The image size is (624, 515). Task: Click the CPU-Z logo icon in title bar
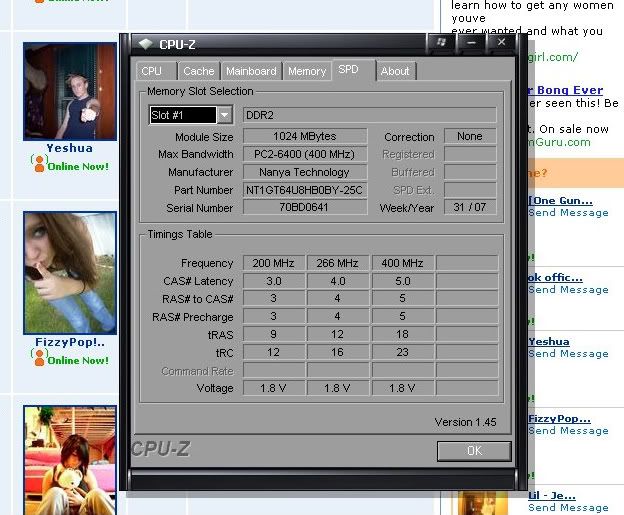(145, 43)
